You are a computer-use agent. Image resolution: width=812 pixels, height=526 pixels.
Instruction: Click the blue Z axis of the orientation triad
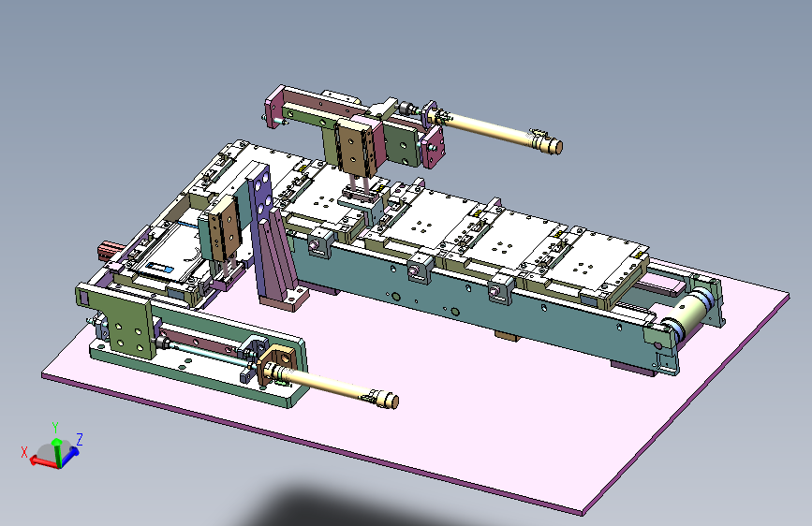pyautogui.click(x=70, y=455)
